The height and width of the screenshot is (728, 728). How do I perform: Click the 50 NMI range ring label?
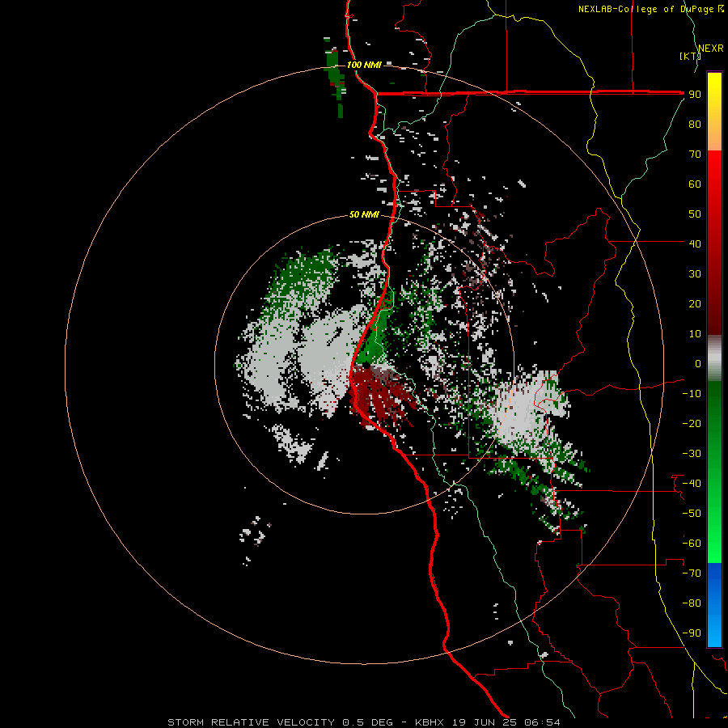[364, 214]
